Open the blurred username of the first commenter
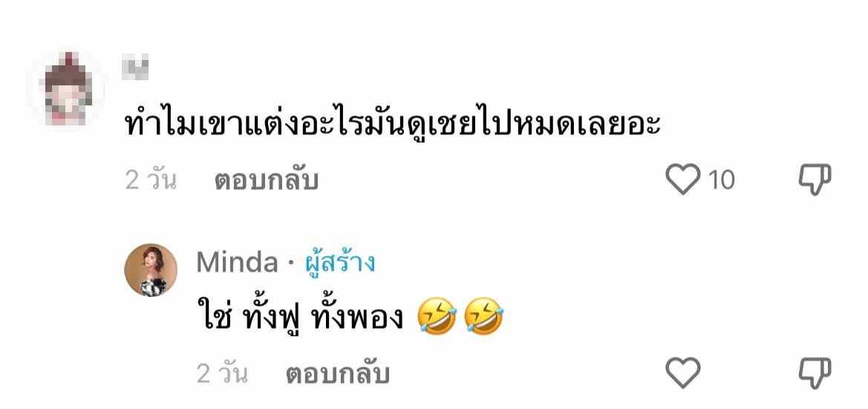 coord(136,66)
